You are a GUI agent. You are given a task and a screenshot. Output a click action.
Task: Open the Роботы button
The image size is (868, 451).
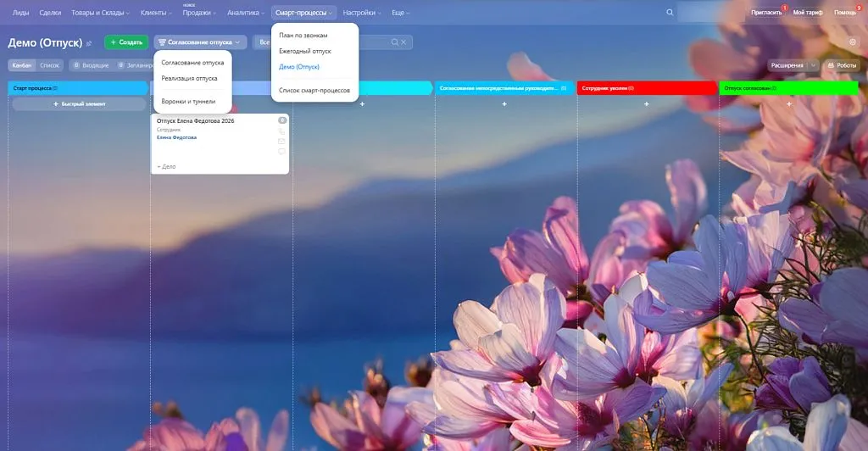pyautogui.click(x=841, y=65)
